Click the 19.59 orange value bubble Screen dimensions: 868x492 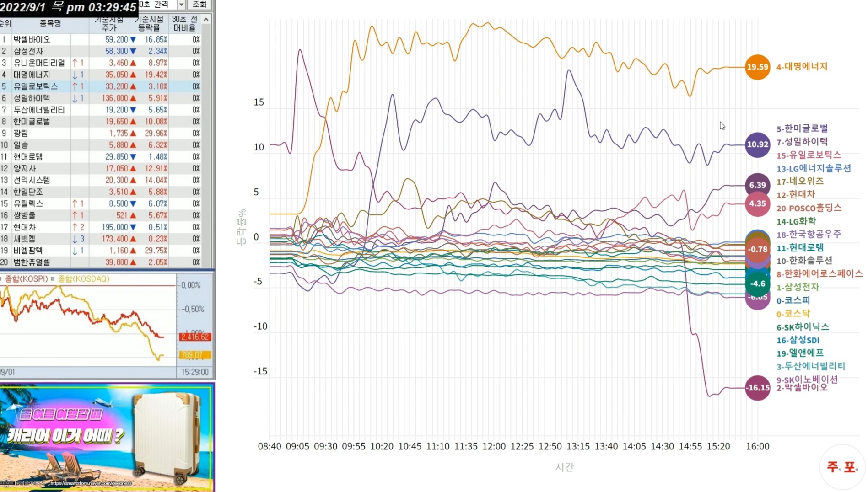click(757, 67)
